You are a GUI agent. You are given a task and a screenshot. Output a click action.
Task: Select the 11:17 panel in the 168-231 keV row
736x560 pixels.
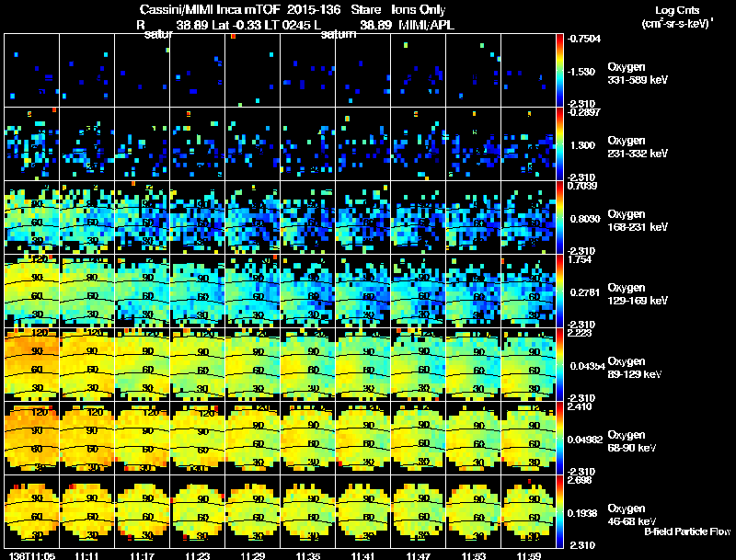click(142, 217)
